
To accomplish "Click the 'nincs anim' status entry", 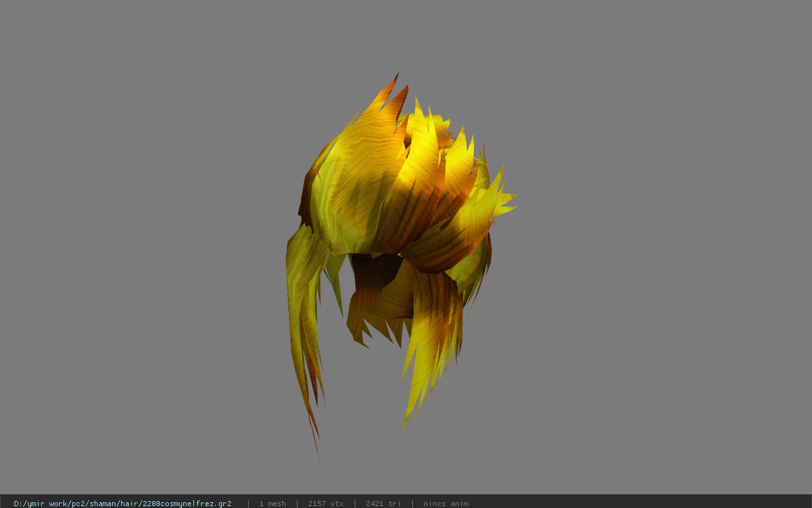I will coord(446,504).
